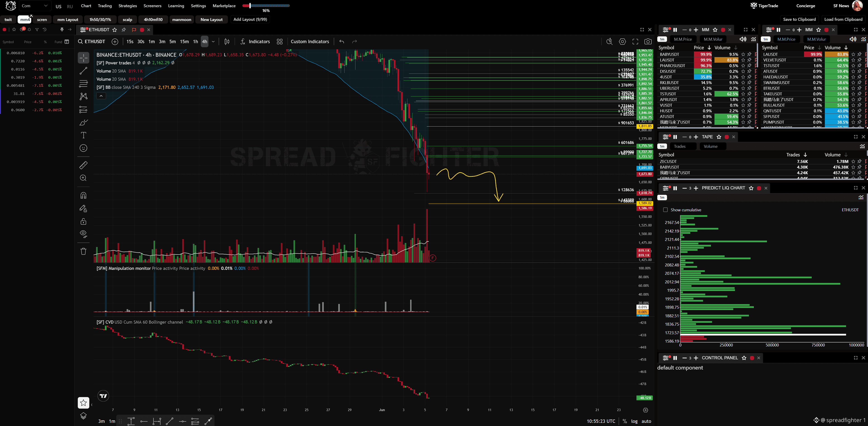Screen dimensions: 868x426
Task: Sort TAPE panel by Volume column
Action: point(836,155)
